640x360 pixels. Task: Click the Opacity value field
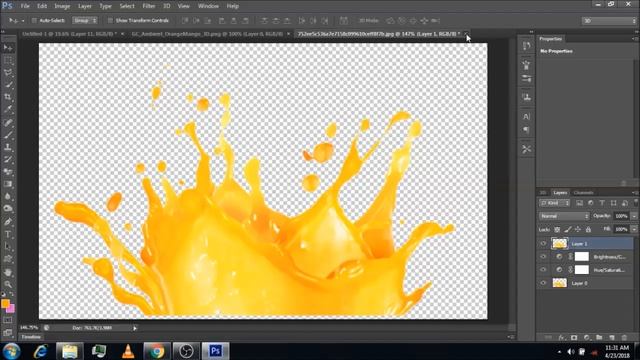pos(621,216)
